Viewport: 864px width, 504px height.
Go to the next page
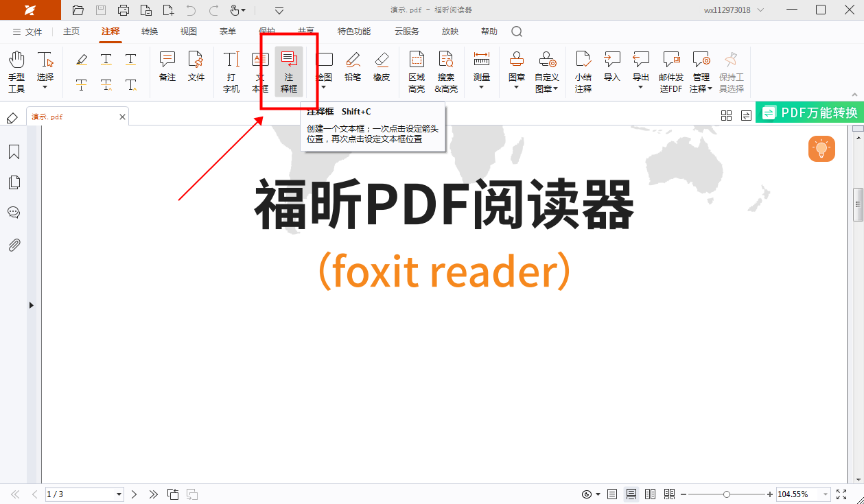(135, 494)
